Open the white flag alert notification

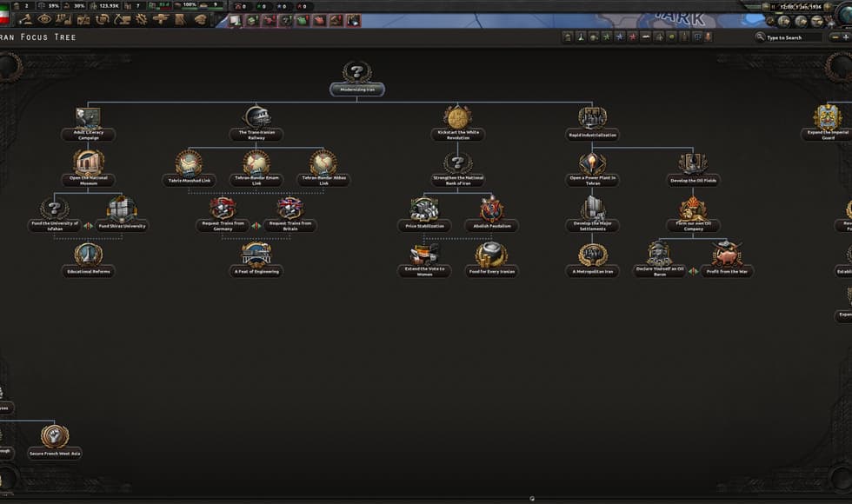234,21
